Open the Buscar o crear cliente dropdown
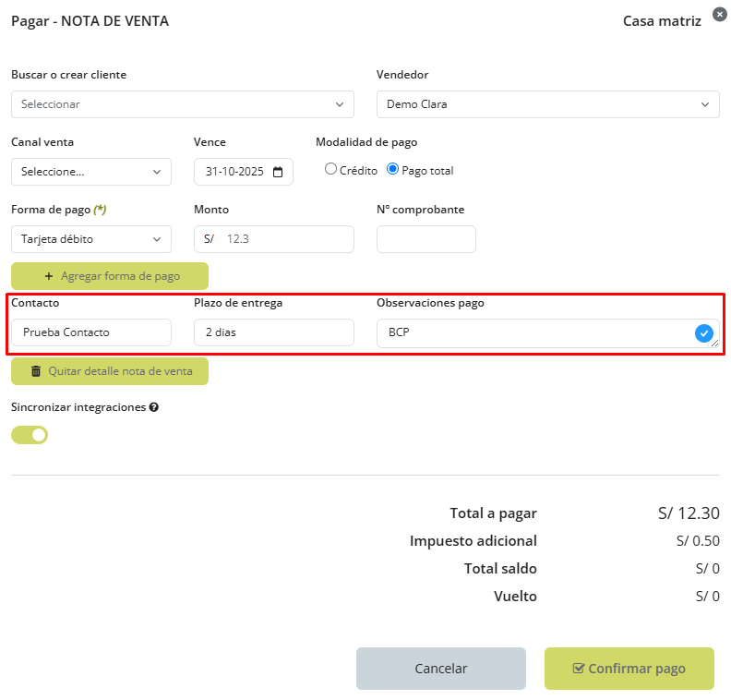Viewport: 731px width, 700px height. (183, 104)
